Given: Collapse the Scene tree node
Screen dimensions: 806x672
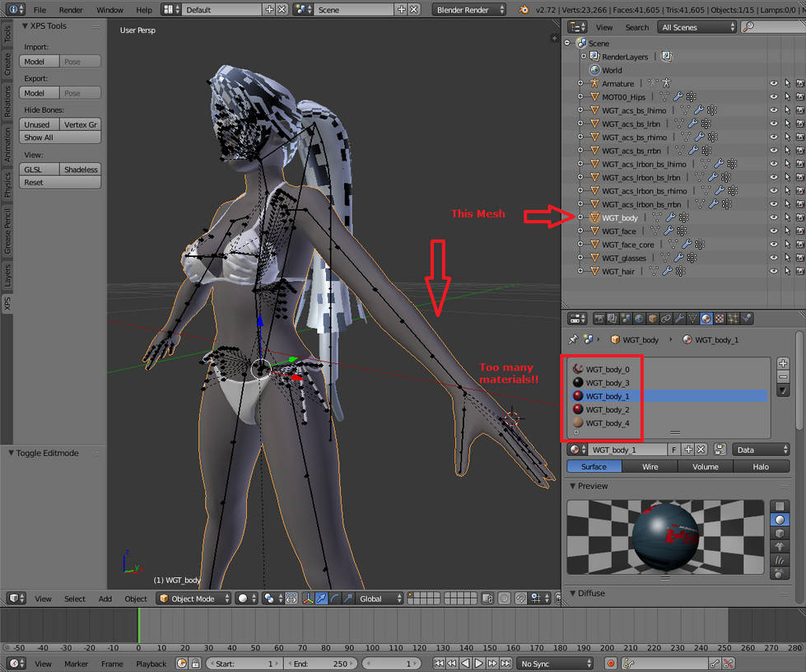Looking at the screenshot, I should [567, 43].
